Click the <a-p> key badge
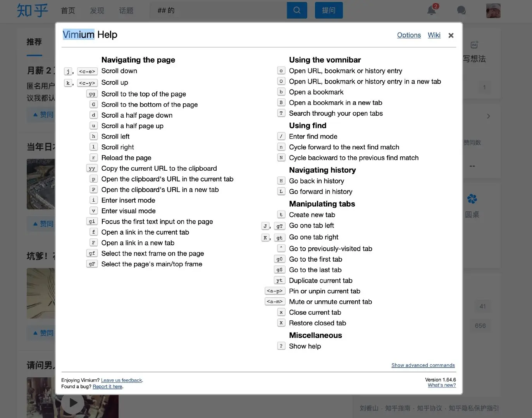Image resolution: width=532 pixels, height=418 pixels. click(275, 291)
